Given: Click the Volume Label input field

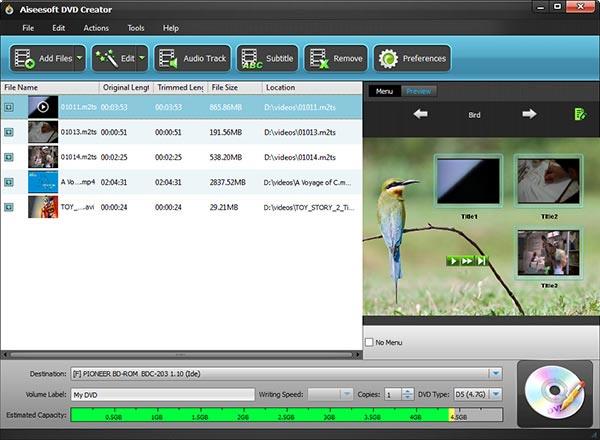Looking at the screenshot, I should coord(163,394).
